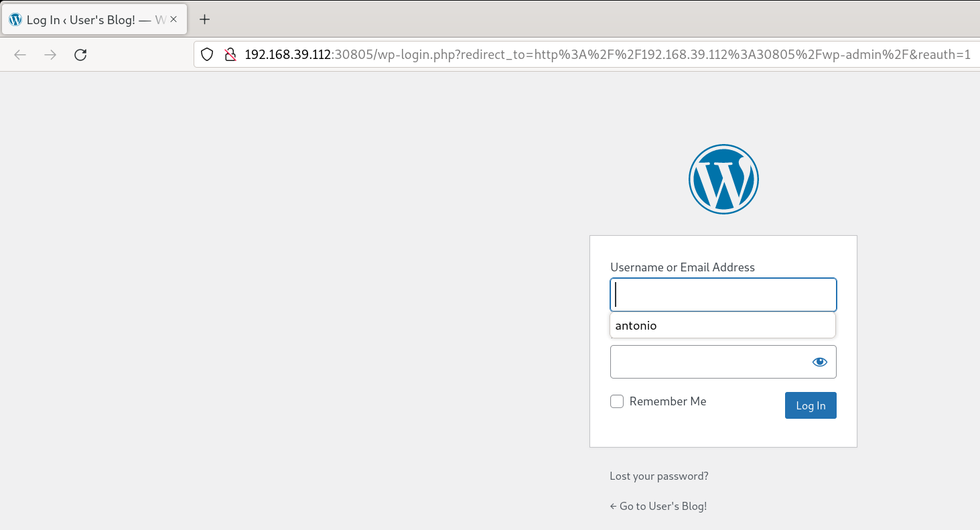Viewport: 980px width, 530px height.
Task: Click the WordPress logo above the login form
Action: click(723, 180)
